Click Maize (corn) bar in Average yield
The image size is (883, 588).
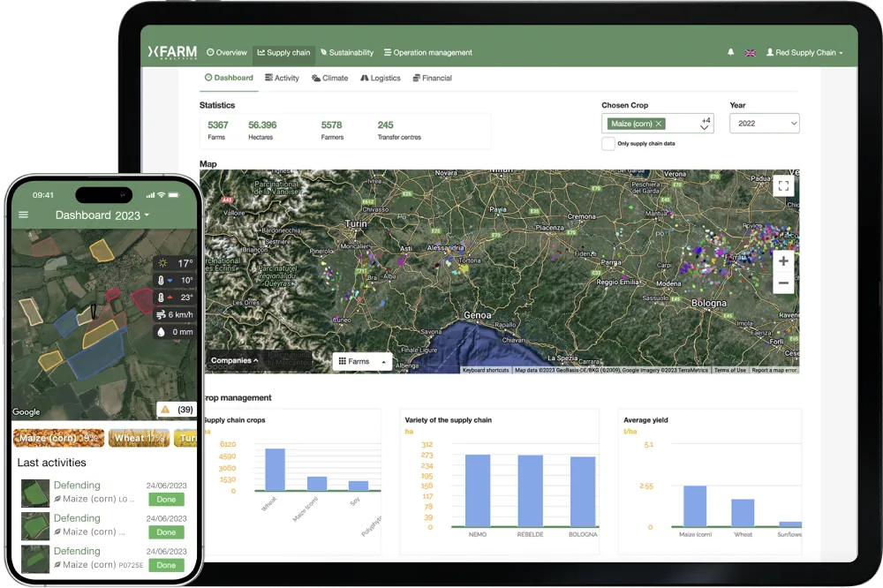tap(695, 507)
